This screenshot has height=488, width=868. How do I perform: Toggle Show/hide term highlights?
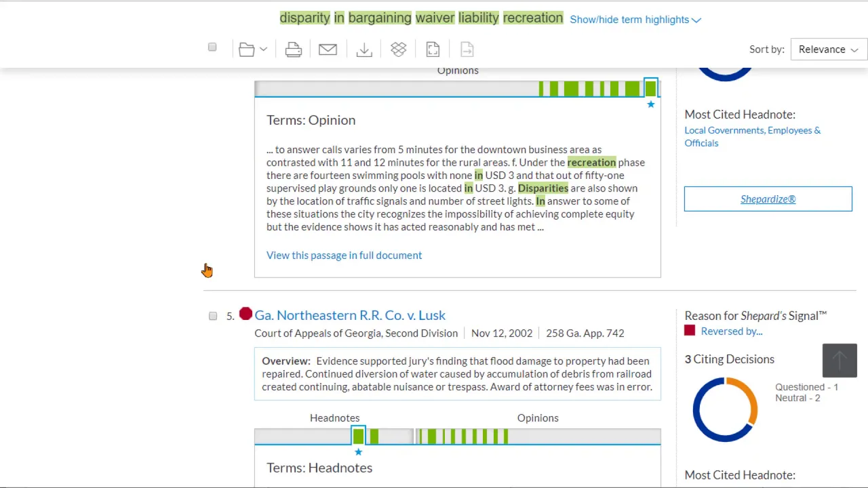[635, 20]
